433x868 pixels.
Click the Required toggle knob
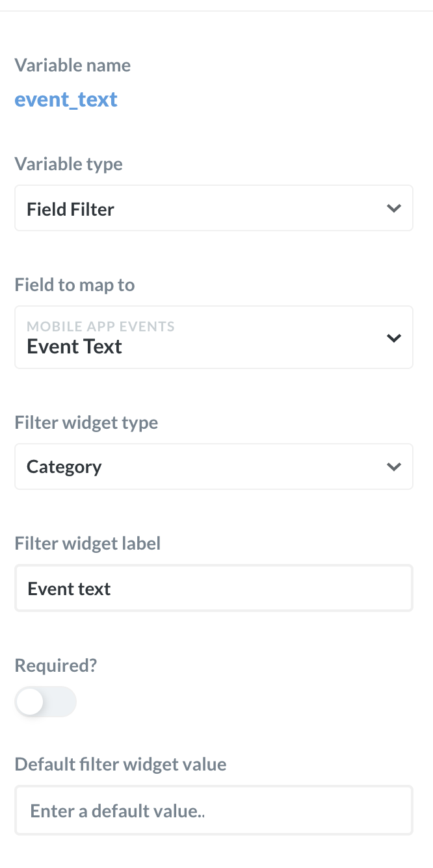[x=29, y=702]
